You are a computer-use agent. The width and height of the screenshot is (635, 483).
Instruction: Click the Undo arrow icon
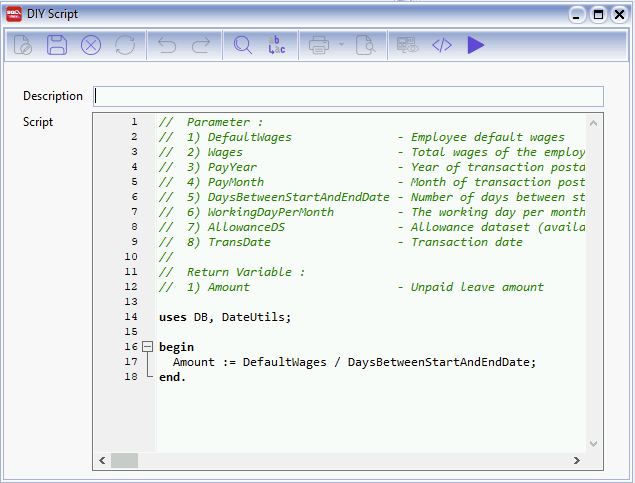point(167,45)
